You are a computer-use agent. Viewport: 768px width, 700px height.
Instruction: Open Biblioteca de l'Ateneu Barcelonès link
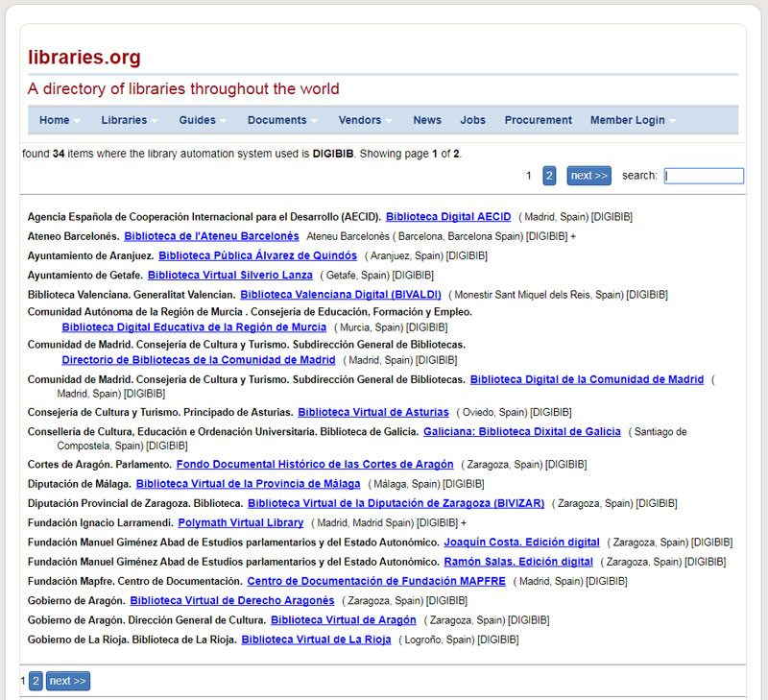(211, 236)
